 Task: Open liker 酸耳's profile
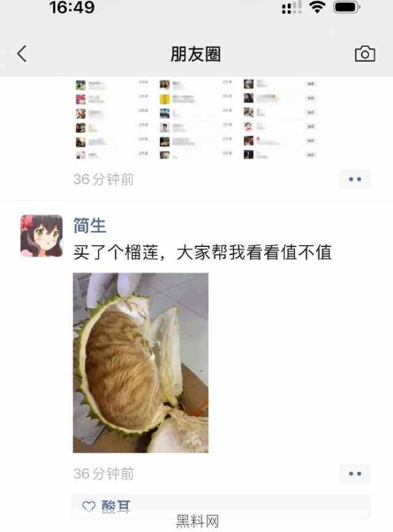116,507
